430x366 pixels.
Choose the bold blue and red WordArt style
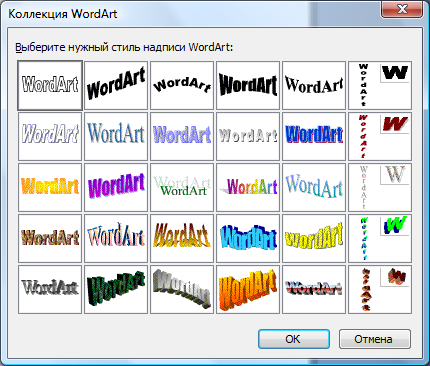(314, 136)
